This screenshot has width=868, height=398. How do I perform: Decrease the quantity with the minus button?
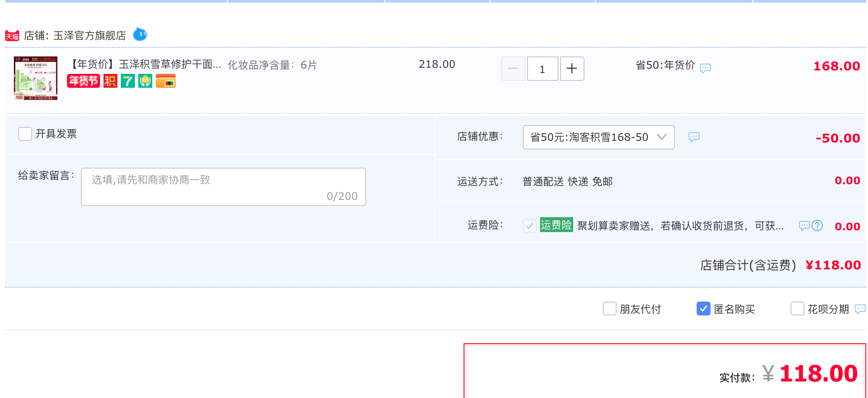(513, 69)
